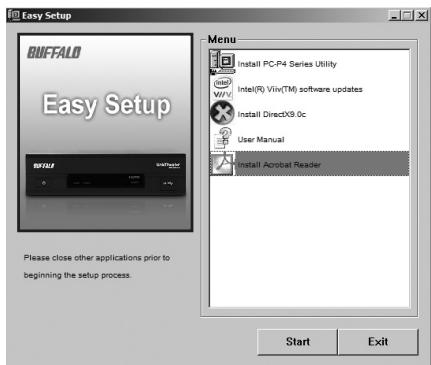Minimize the Easy Setup window
Viewport: 431px width, 365px height.
395,15
